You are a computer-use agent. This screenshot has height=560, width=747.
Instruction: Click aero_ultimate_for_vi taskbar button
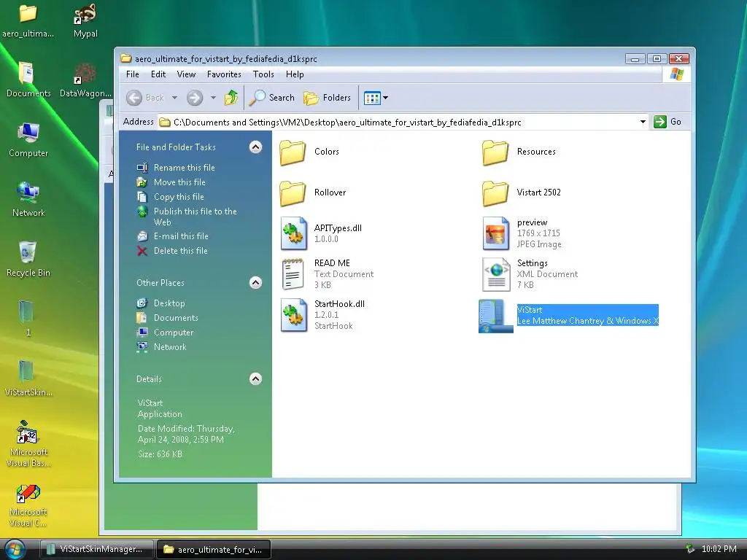[214, 550]
